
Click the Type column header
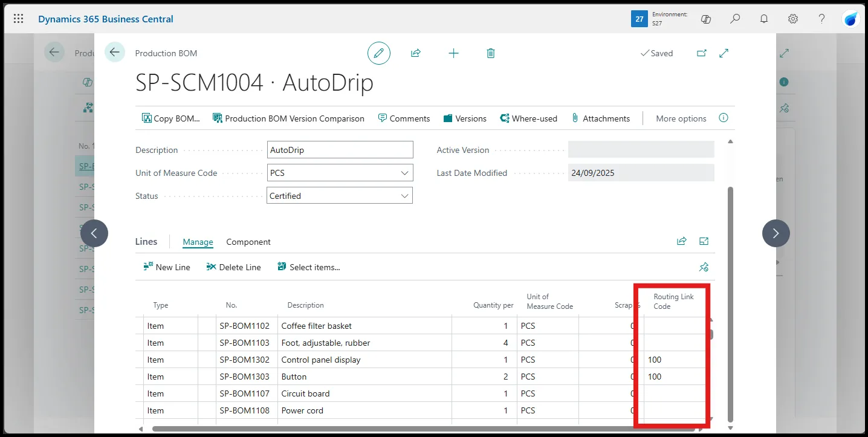(160, 305)
